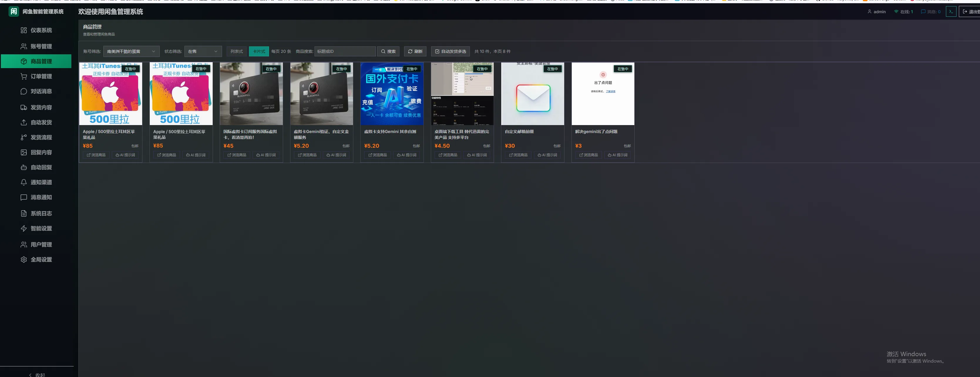Screen dimensions: 980x377
Task: Click 浏览商品 for 虚拟卡Gemini验证 item
Action: click(x=307, y=155)
